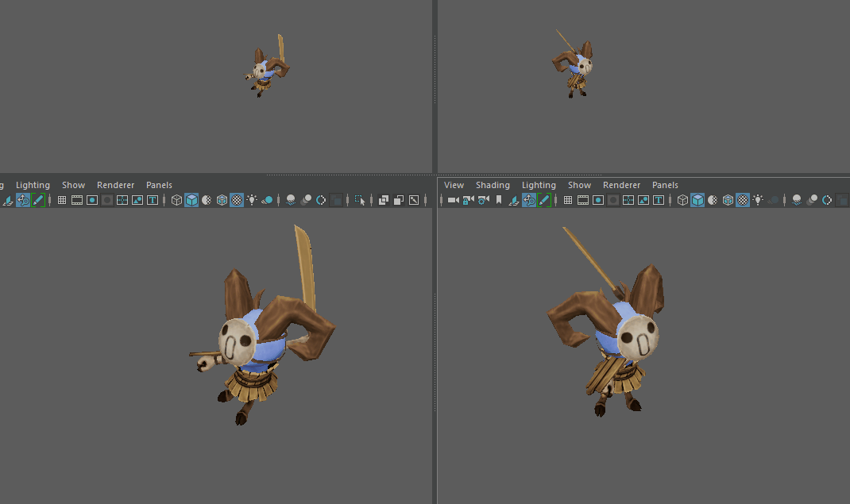Click Use All Lights bulb in right panel

(x=759, y=200)
